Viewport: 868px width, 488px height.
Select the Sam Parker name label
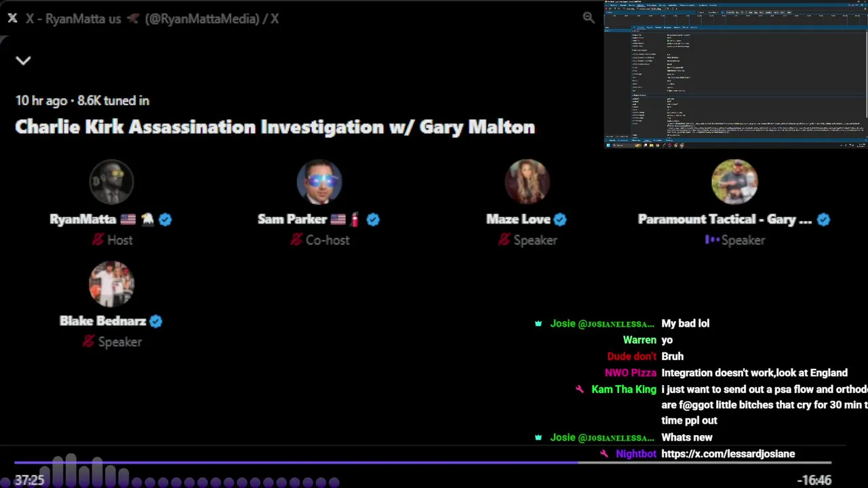[x=292, y=219]
